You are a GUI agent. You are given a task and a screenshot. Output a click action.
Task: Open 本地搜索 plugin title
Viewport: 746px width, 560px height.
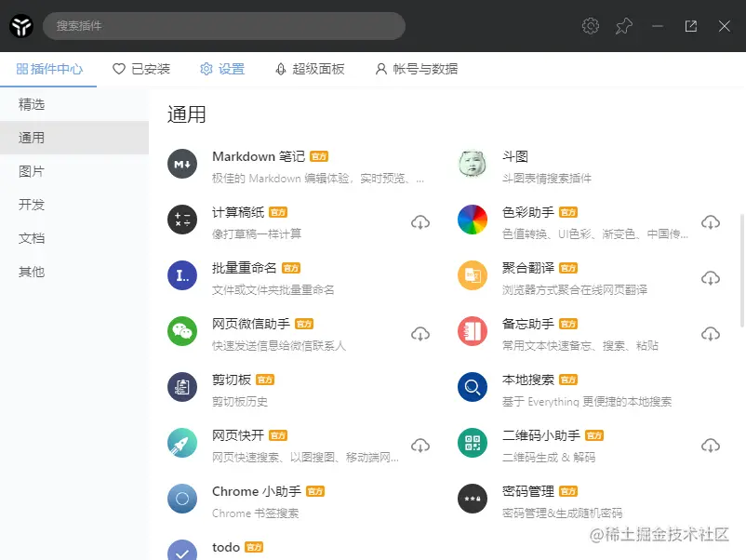(528, 380)
